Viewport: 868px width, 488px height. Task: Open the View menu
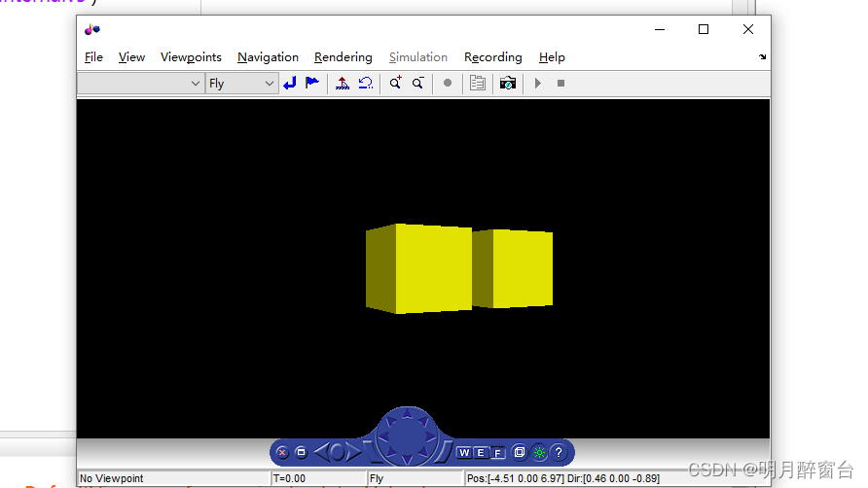coord(131,57)
